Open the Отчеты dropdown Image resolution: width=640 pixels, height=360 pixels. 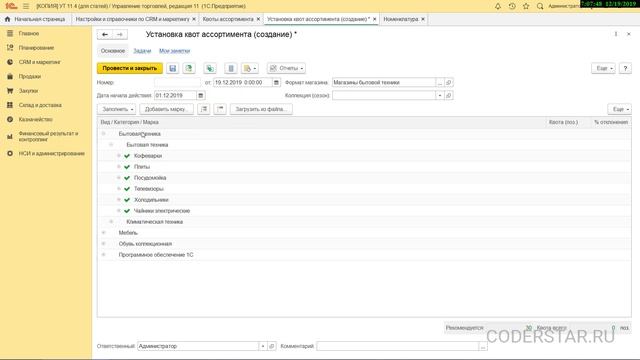(286, 68)
